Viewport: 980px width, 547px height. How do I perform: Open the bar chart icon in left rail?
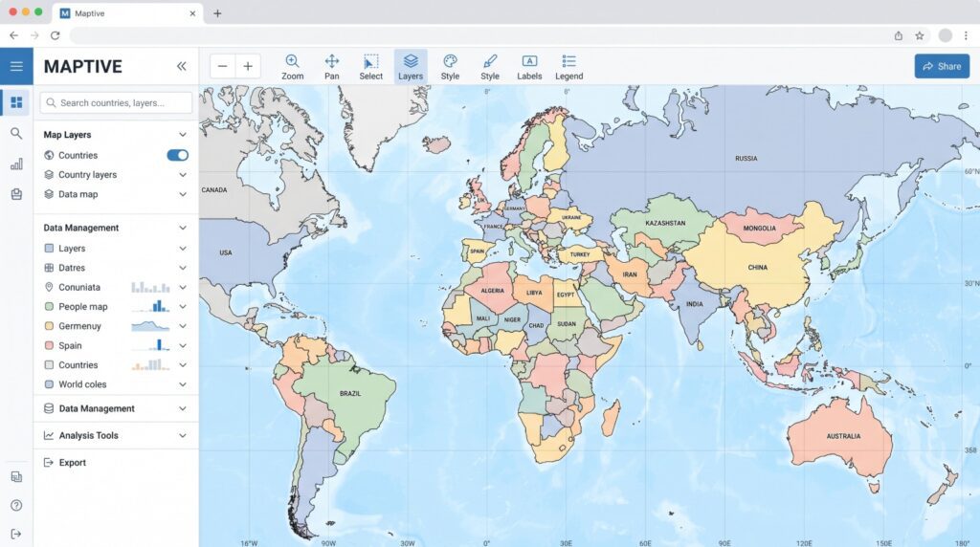pos(16,164)
